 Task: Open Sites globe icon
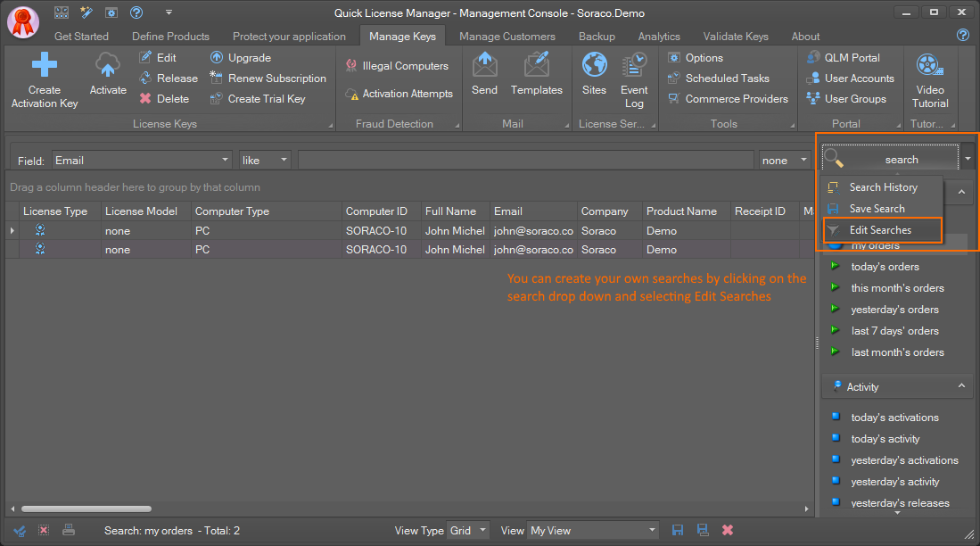pyautogui.click(x=594, y=65)
